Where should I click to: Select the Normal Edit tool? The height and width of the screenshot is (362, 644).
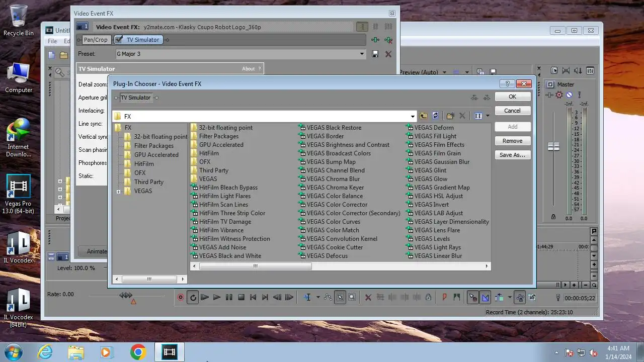(307, 297)
